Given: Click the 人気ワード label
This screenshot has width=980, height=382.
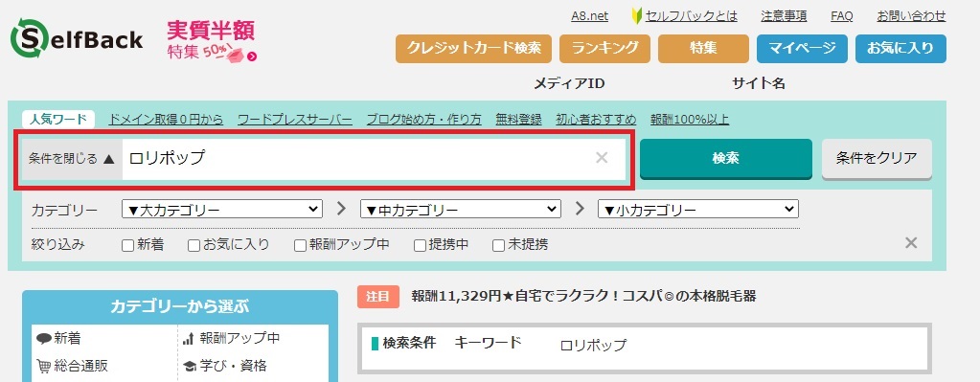Looking at the screenshot, I should tap(58, 120).
